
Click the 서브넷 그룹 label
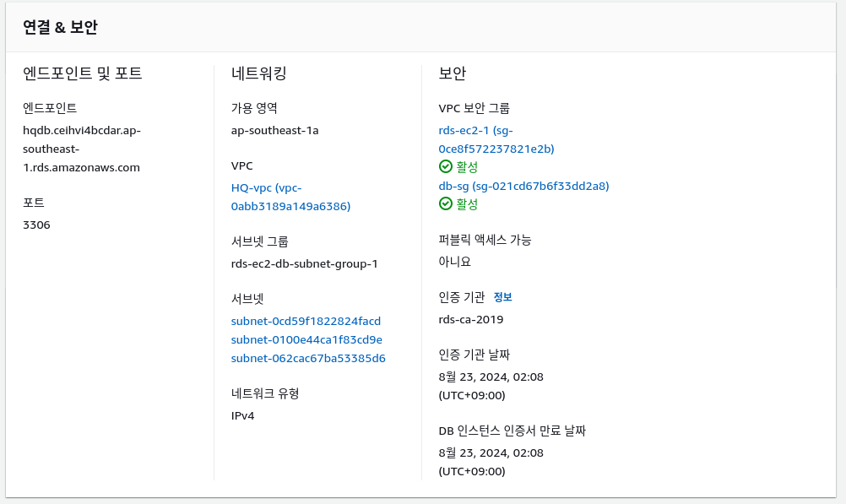click(x=259, y=241)
